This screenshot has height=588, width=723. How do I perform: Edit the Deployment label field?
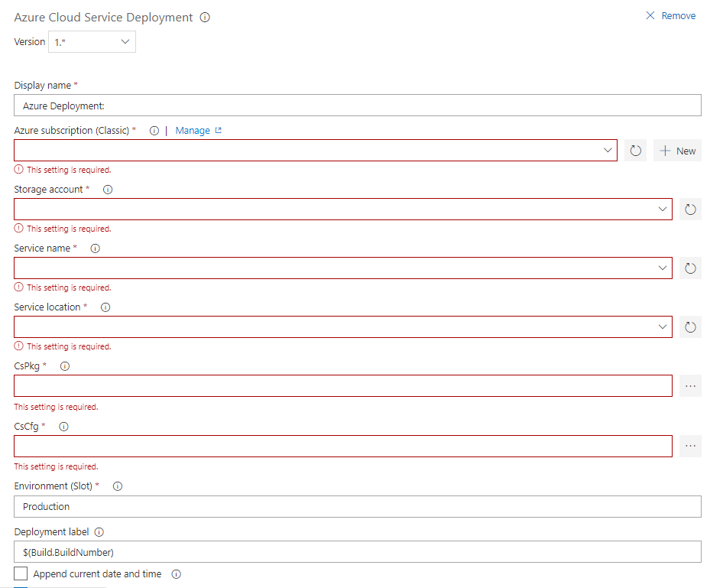[x=358, y=551]
